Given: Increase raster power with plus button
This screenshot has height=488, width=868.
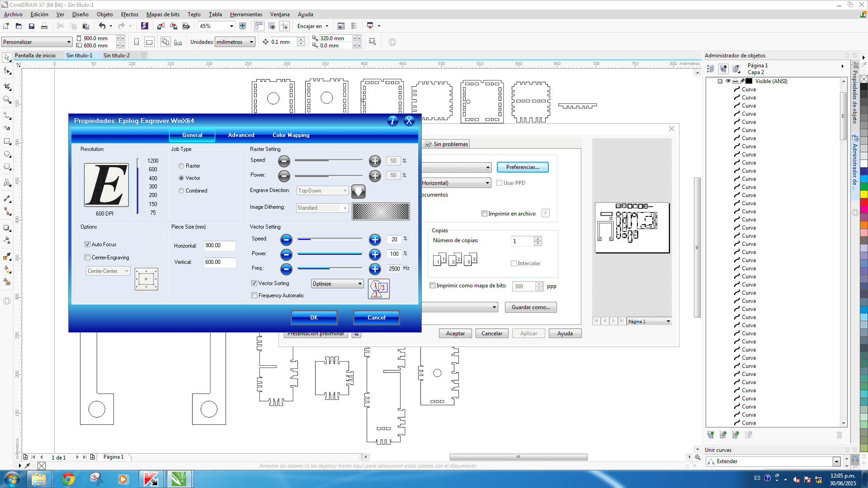Looking at the screenshot, I should click(x=375, y=176).
